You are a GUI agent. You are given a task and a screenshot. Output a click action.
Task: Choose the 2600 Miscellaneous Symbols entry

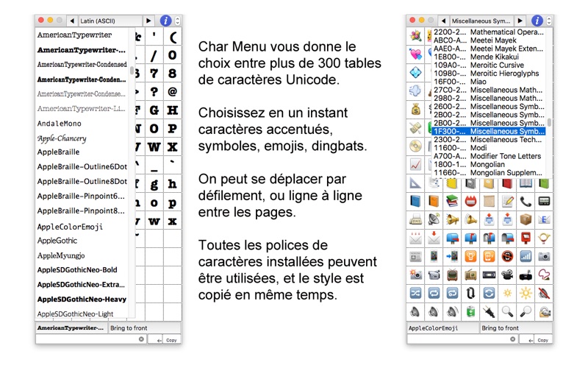pos(488,107)
